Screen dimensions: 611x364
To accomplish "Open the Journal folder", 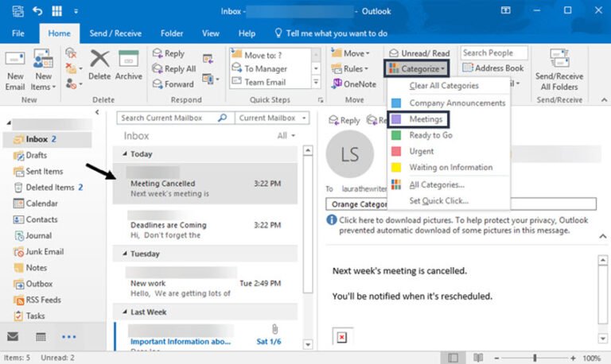I will 33,235.
